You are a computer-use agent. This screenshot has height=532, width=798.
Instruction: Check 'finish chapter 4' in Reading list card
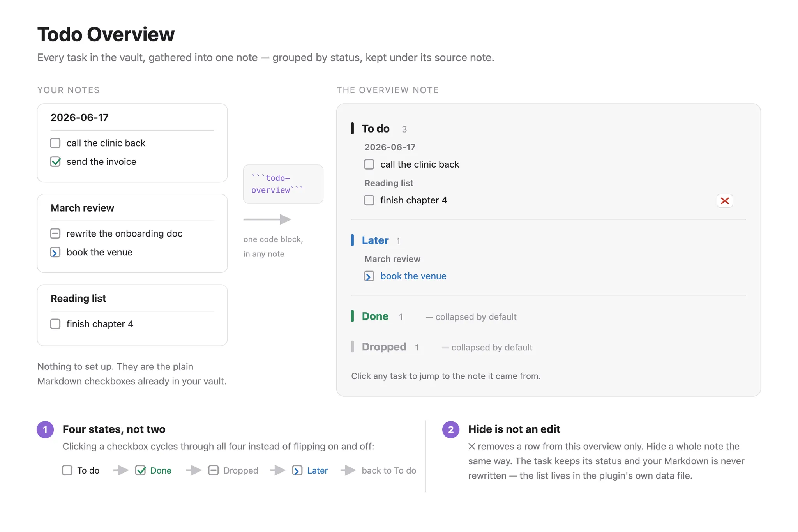click(x=55, y=324)
